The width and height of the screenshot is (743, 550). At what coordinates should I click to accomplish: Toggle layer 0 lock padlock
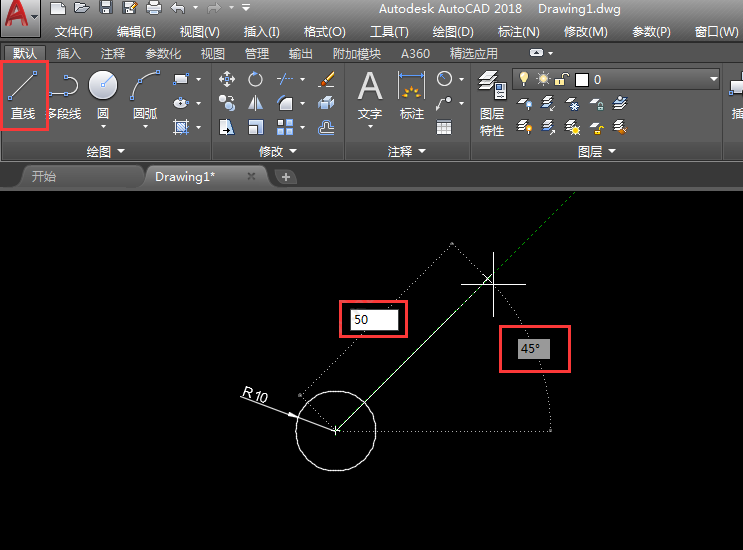click(x=561, y=79)
